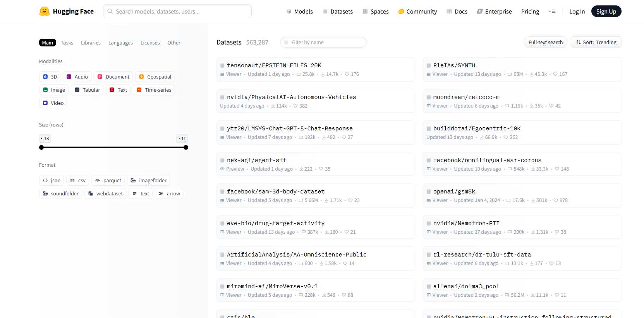The width and height of the screenshot is (644, 318).
Task: Open the PleIAs/SYNTH dataset card
Action: coord(522,69)
